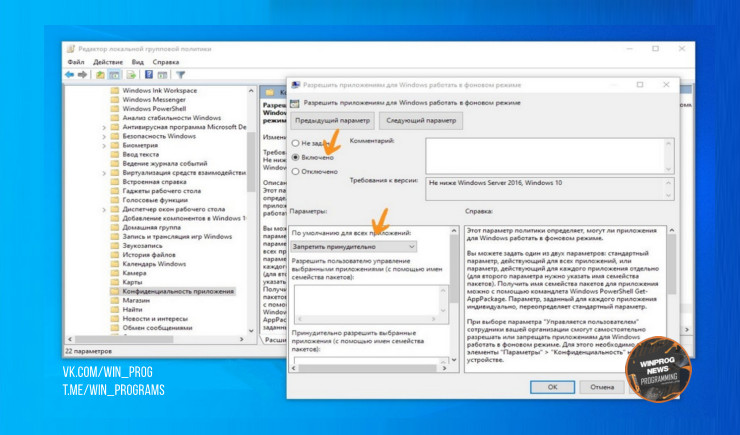Viewport: 740px width, 435px height.
Task: Click the Требования к версии text area
Action: [x=549, y=189]
